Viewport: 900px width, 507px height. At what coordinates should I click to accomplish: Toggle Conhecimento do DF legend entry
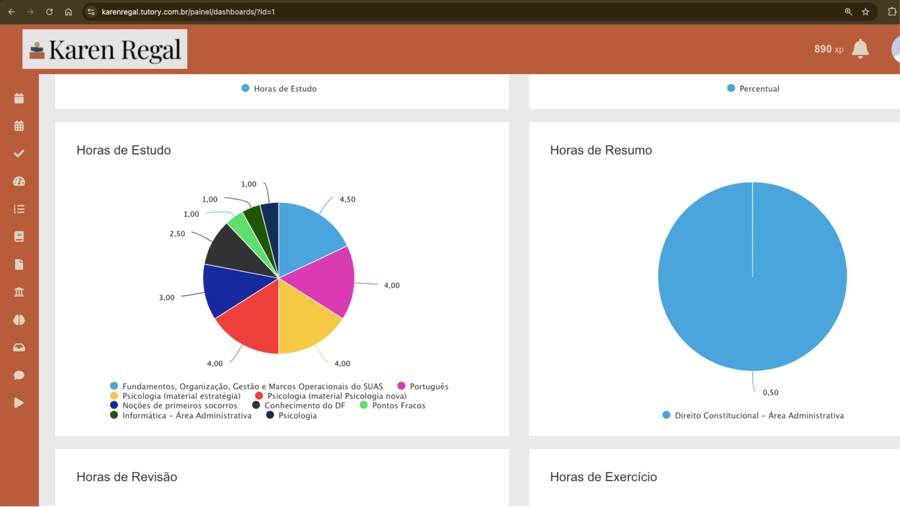(x=299, y=405)
